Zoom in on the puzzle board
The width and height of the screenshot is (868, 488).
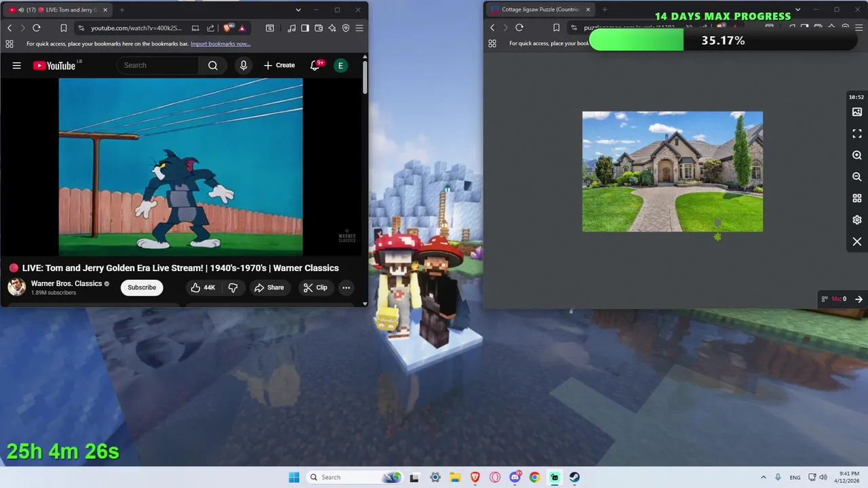857,155
